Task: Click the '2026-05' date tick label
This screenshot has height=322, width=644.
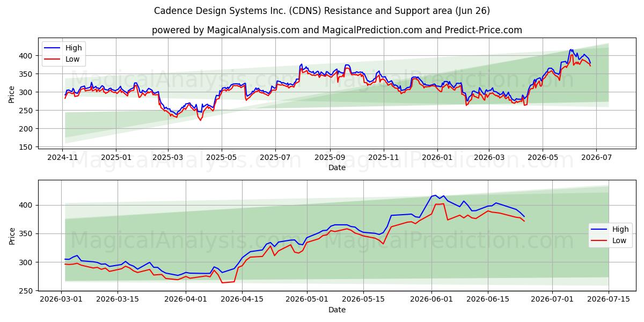Action: point(542,158)
